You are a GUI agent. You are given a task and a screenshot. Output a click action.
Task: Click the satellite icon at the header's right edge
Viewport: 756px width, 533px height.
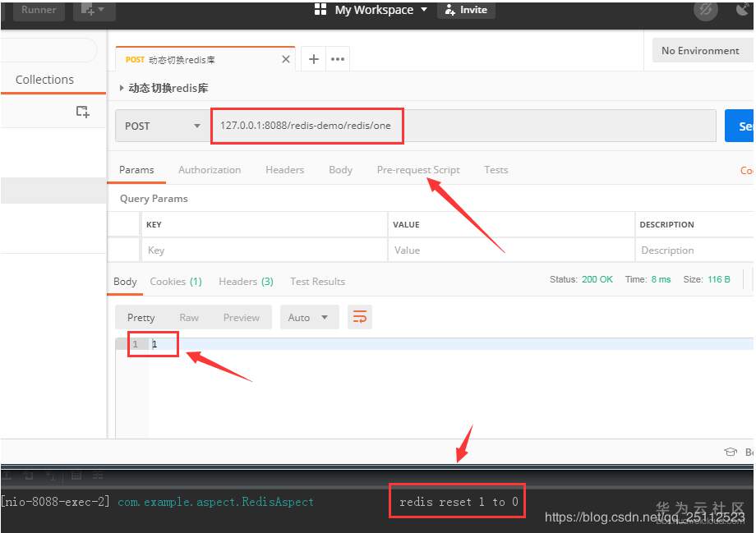[x=744, y=9]
